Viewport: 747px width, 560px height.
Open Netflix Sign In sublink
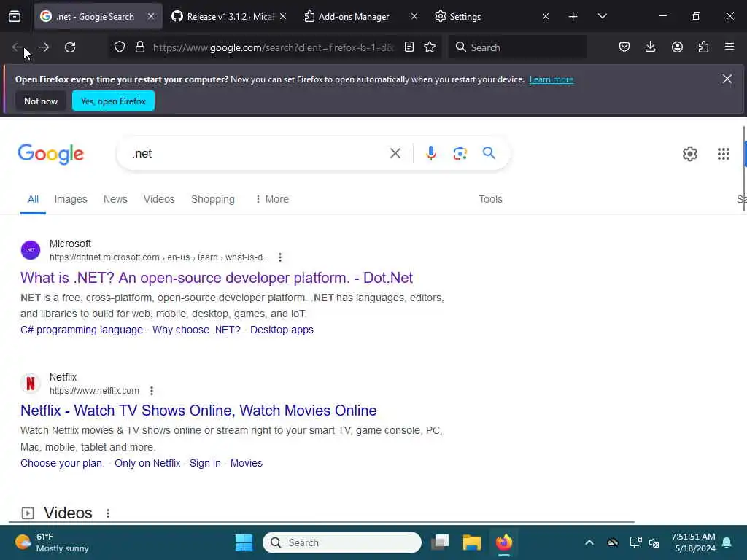click(205, 463)
